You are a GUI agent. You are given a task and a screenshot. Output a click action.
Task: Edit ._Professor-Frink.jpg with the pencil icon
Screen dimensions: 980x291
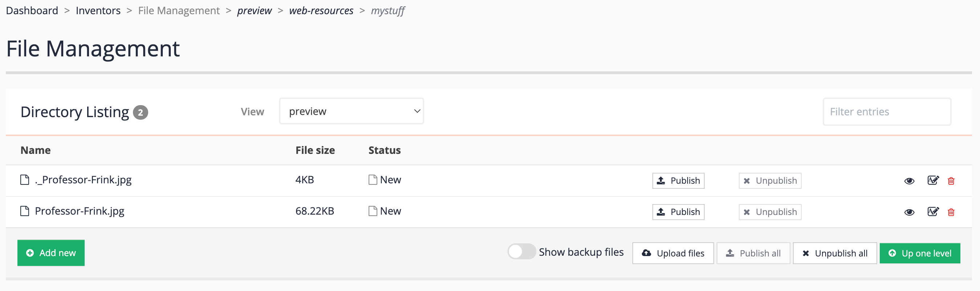933,180
